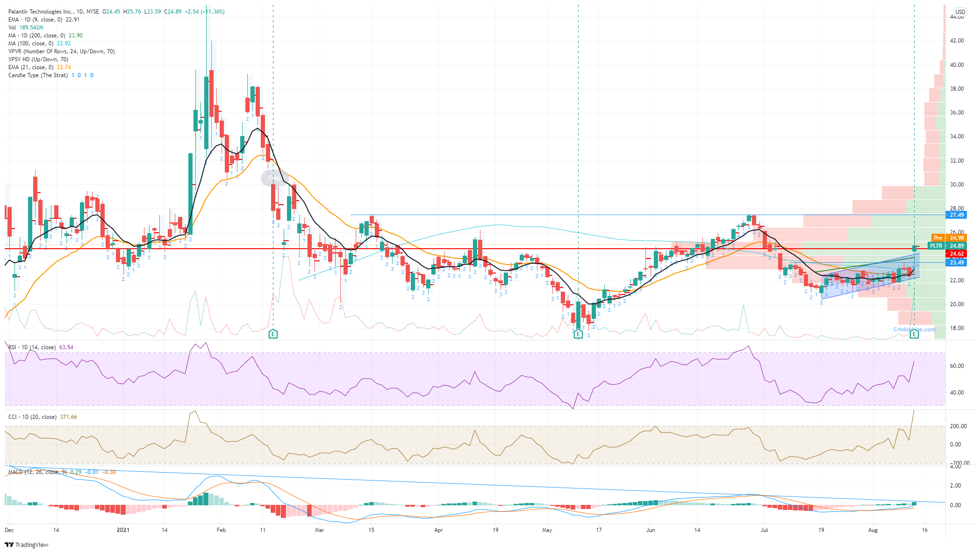Select the VPVR indicator legend
This screenshot has width=980, height=553.
click(x=61, y=51)
